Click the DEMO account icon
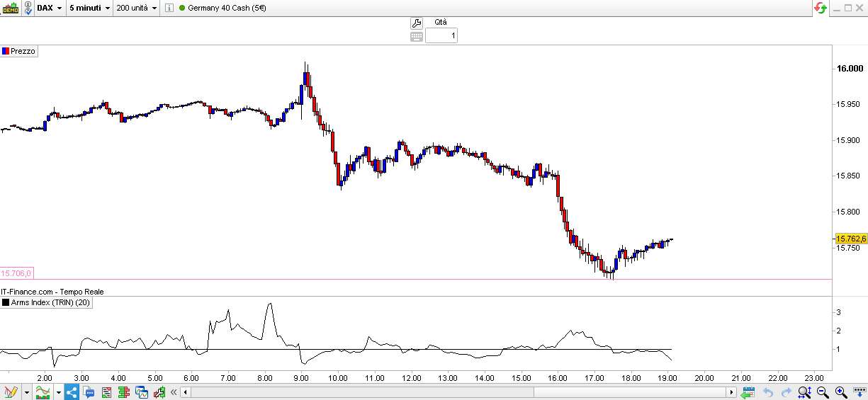The width and height of the screenshot is (868, 400). (x=9, y=8)
